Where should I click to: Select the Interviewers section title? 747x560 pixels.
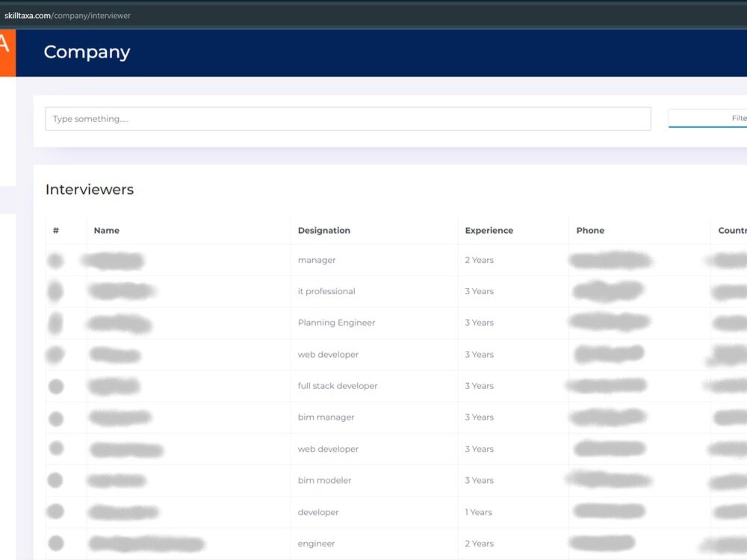(89, 189)
